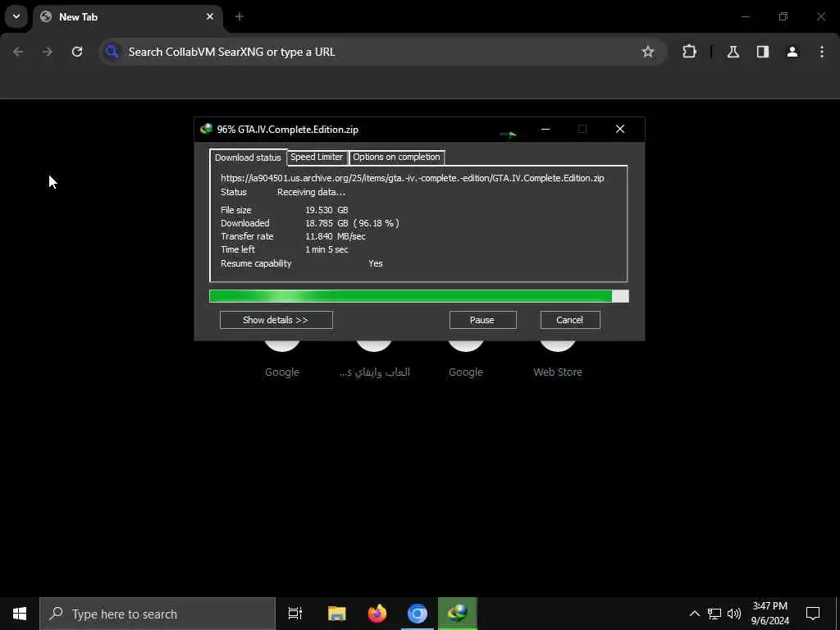840x630 pixels.
Task: Click the Resume capability 'Yes' value
Action: (376, 263)
